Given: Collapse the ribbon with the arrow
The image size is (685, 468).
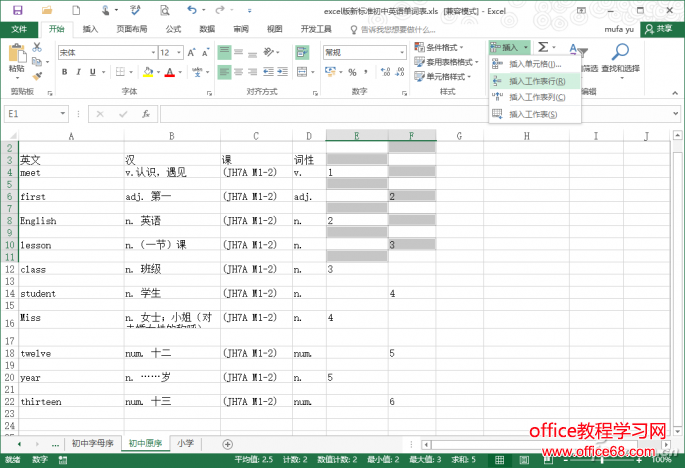Looking at the screenshot, I should click(x=675, y=93).
